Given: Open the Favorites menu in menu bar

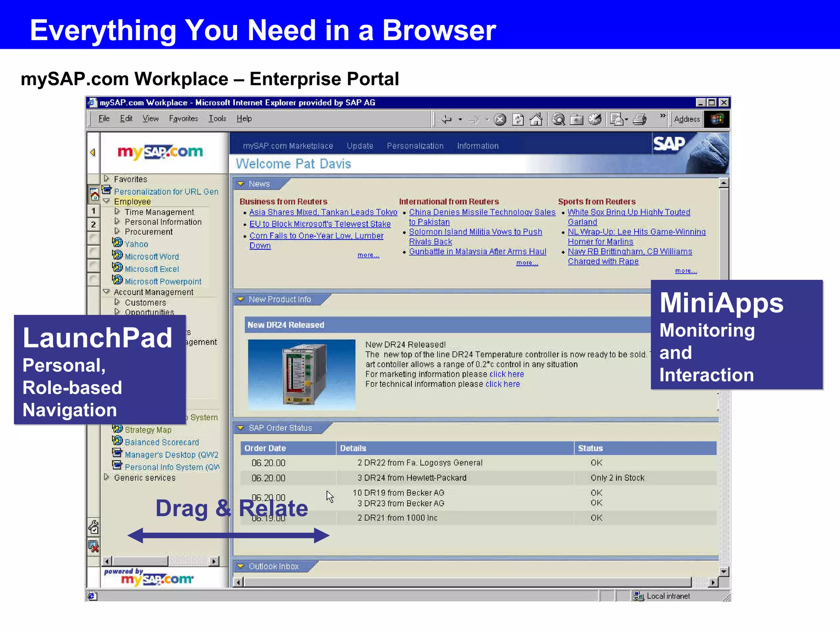Looking at the screenshot, I should [x=183, y=119].
